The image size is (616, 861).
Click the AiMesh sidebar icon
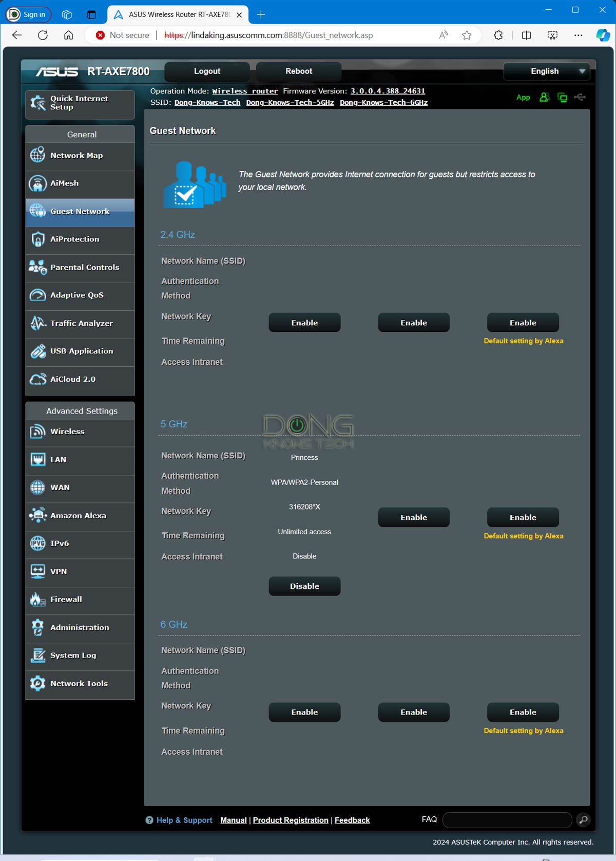[x=37, y=183]
